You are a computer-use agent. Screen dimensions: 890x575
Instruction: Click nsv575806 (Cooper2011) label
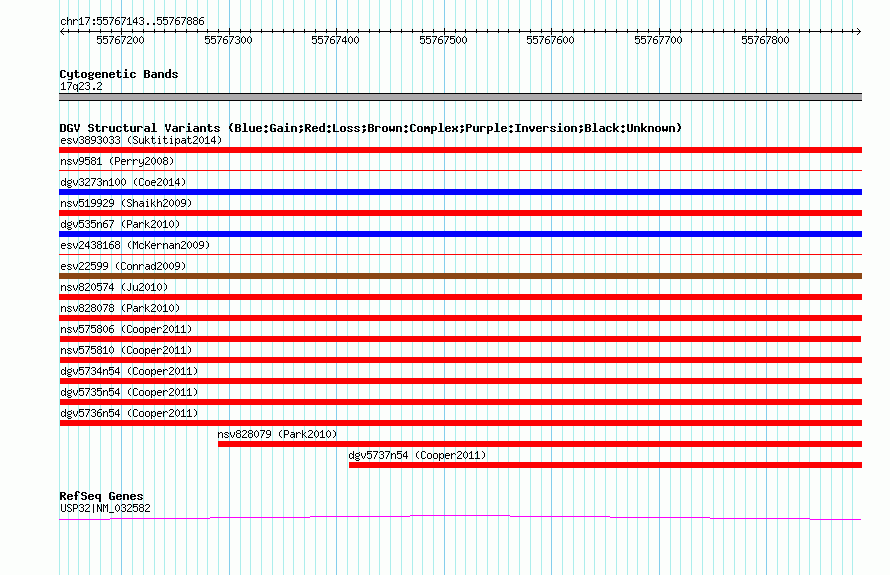click(126, 329)
